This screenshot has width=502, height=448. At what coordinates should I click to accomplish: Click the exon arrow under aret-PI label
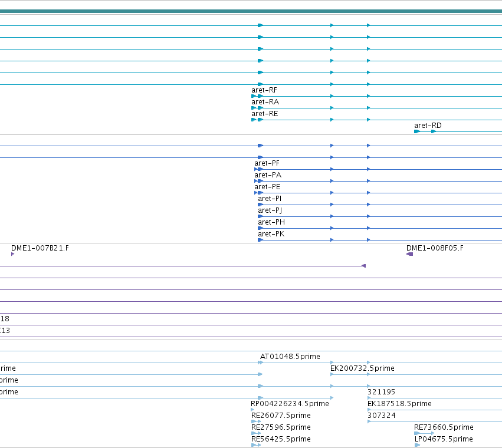click(x=260, y=205)
